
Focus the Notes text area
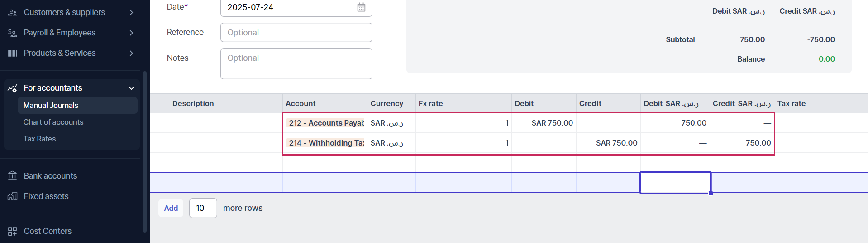tap(296, 63)
